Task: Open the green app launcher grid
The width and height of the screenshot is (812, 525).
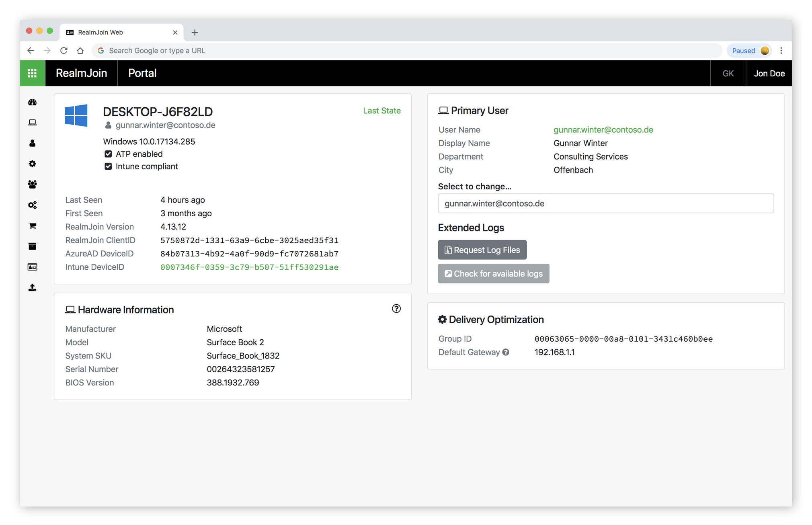Action: coord(33,73)
